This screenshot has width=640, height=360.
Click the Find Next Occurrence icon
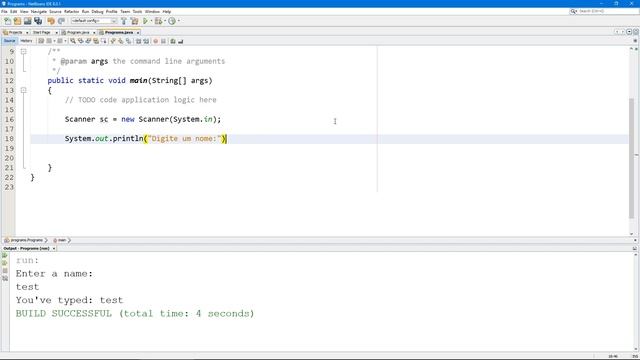(x=88, y=41)
